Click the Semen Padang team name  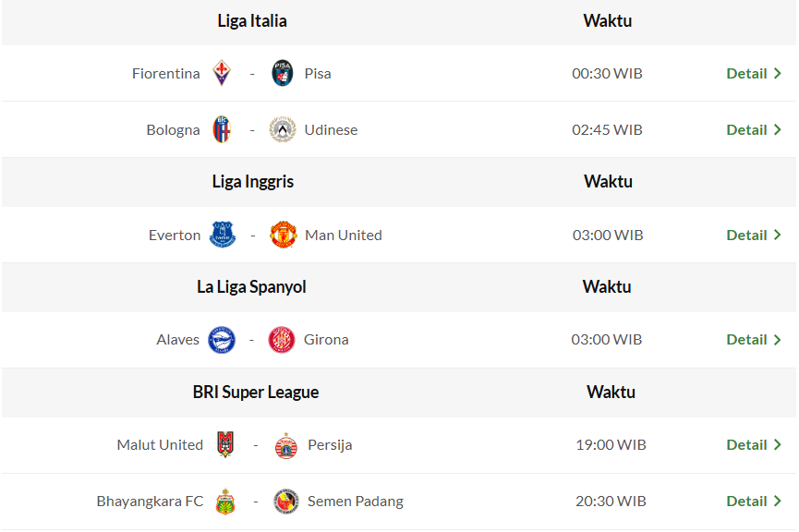tap(355, 502)
